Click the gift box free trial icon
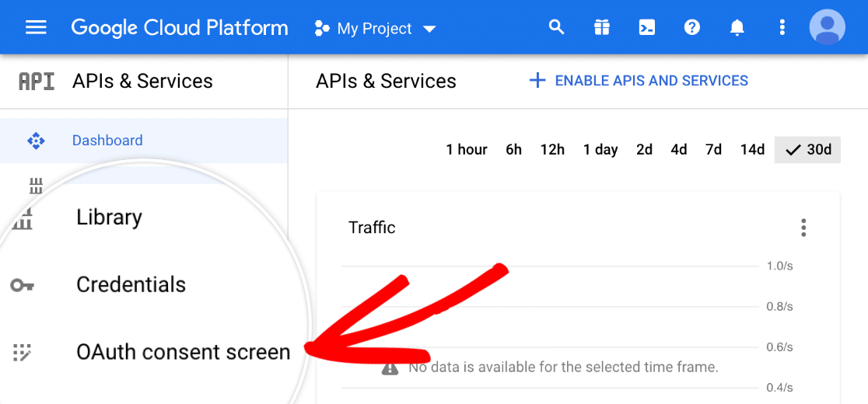Image resolution: width=868 pixels, height=404 pixels. tap(602, 27)
